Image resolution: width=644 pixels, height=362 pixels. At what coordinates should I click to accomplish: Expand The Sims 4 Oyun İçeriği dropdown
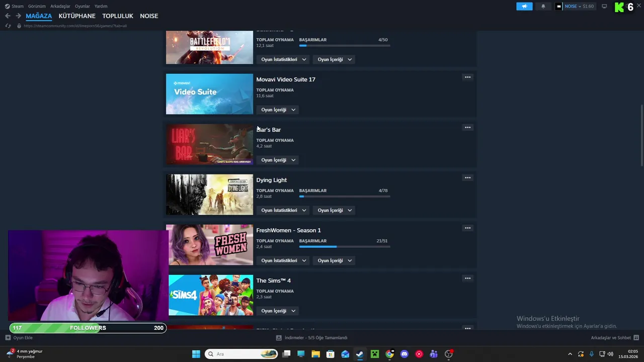tap(278, 311)
